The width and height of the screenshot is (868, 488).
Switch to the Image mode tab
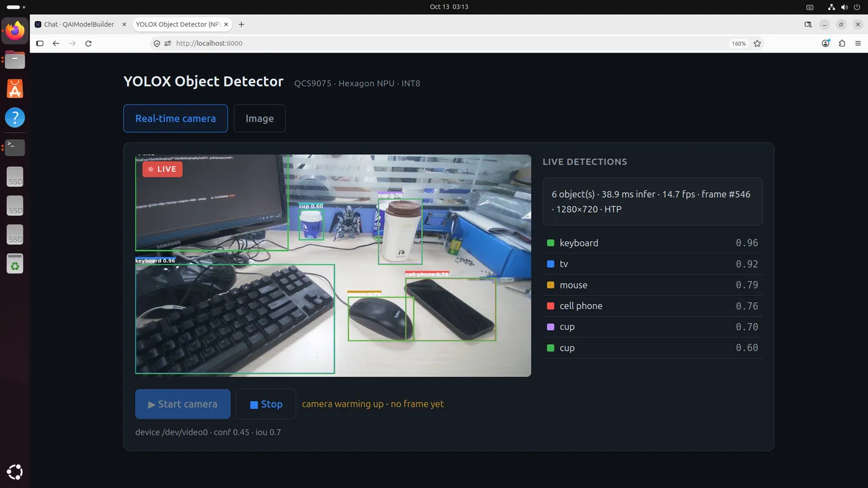259,118
